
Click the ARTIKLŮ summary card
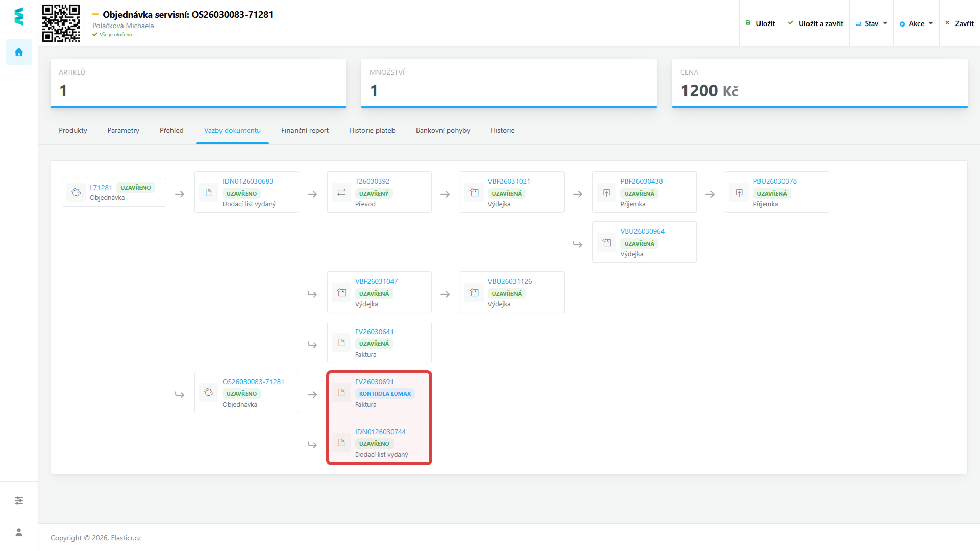tap(198, 83)
